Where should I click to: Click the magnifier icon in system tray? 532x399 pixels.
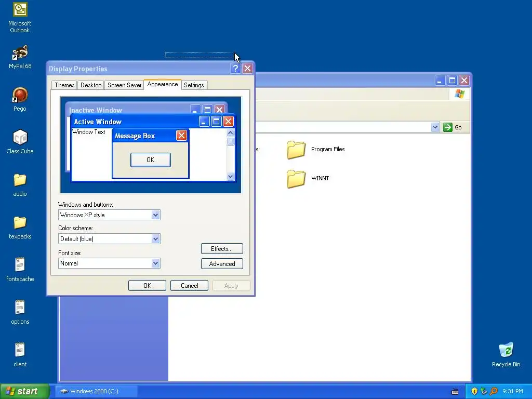[x=494, y=391]
